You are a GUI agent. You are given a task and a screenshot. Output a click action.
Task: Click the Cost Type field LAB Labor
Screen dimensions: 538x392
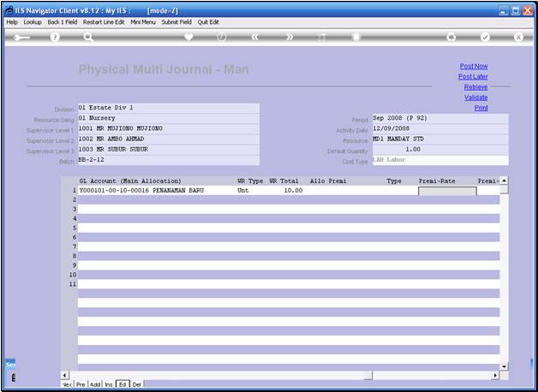coord(440,160)
